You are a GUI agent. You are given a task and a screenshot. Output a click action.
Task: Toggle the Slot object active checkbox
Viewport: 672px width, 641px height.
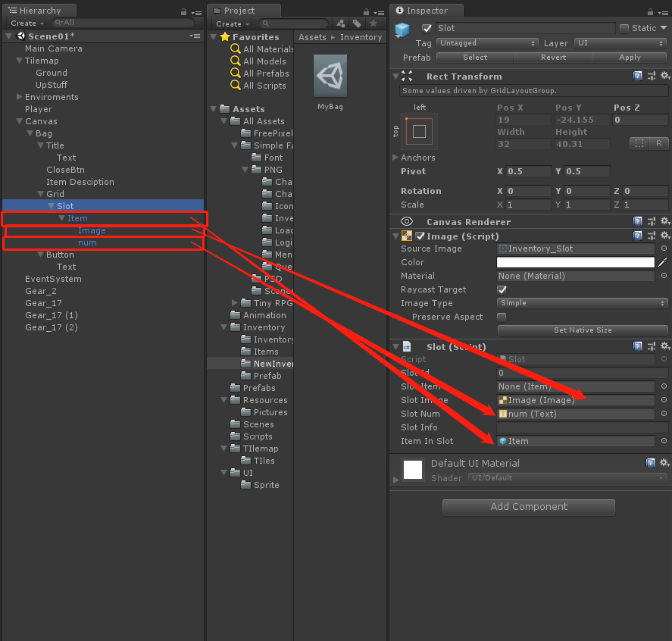[x=427, y=28]
